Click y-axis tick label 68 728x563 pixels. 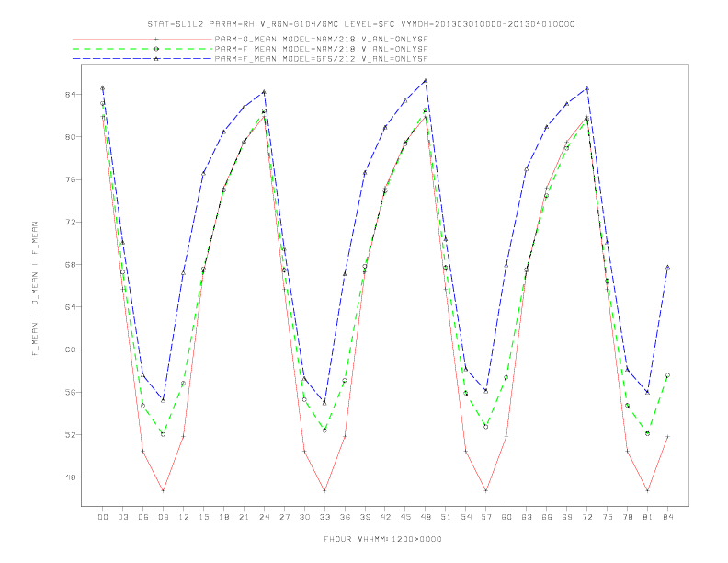pos(70,265)
